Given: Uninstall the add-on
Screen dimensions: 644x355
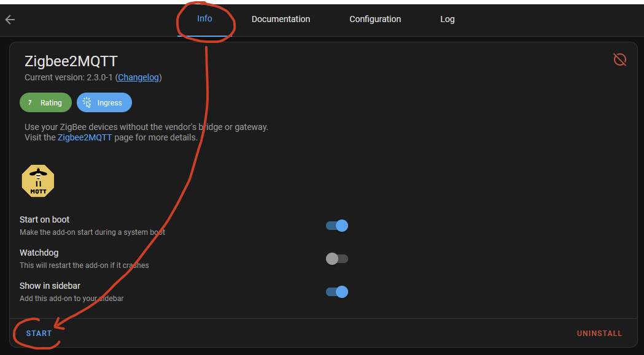Looking at the screenshot, I should tap(599, 334).
